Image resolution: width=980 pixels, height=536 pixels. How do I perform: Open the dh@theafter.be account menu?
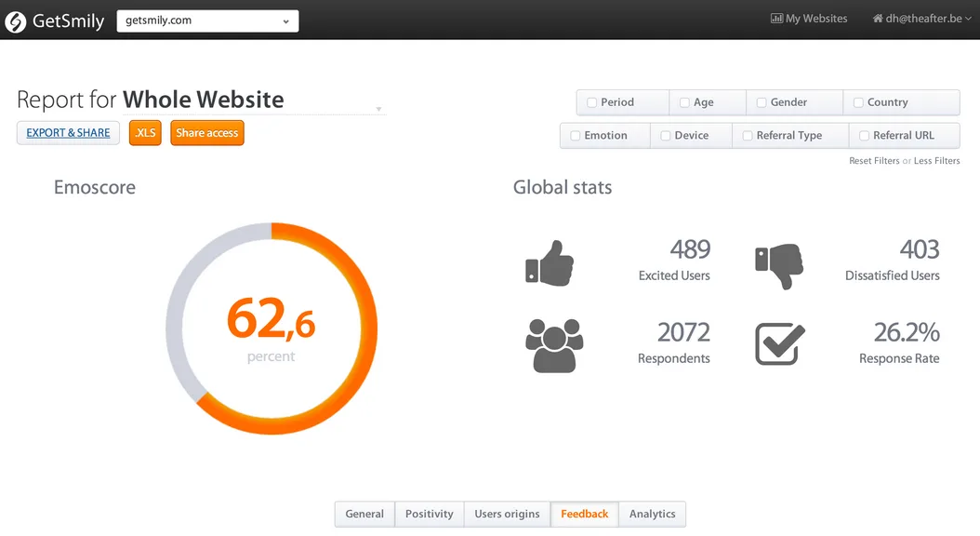coord(922,19)
